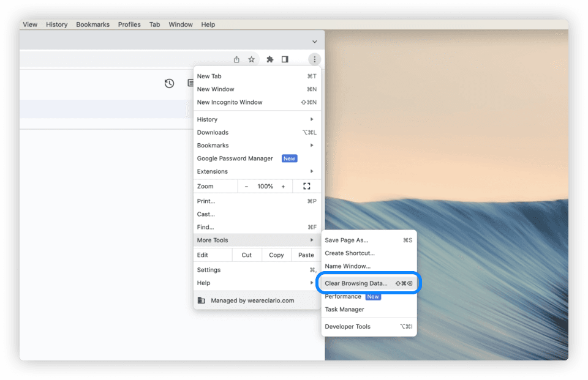Image resolution: width=588 pixels, height=380 pixels.
Task: Click the building icon beside Managed by
Action: 201,300
